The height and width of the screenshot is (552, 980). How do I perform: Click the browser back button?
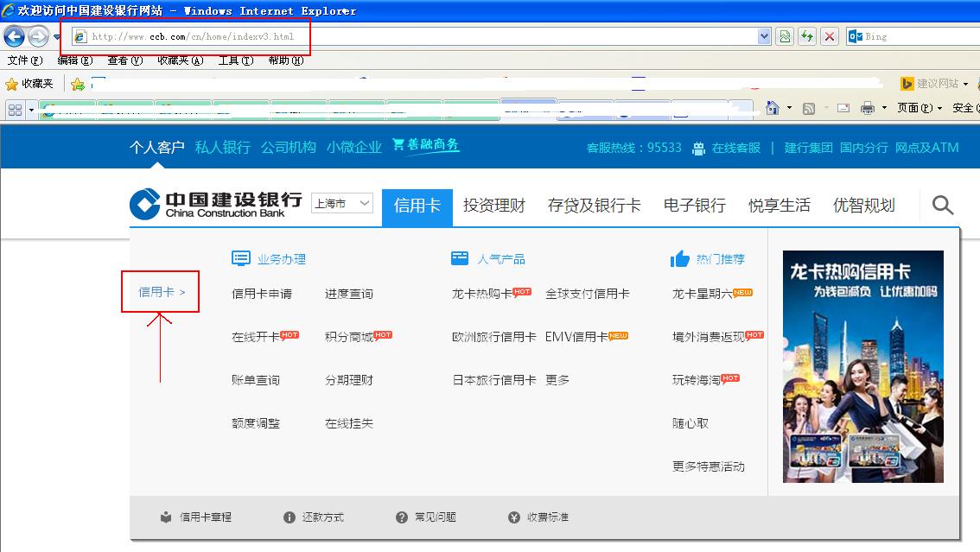14,36
